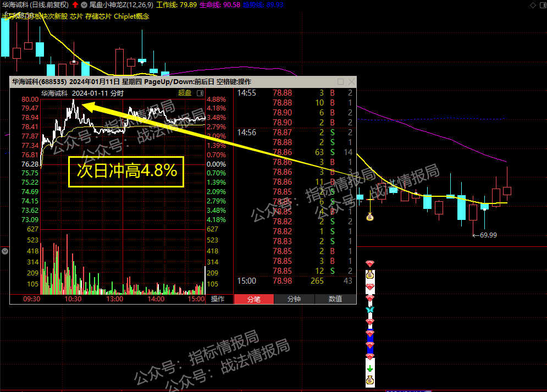Click the bottom money bag in the signal column

click(370, 380)
